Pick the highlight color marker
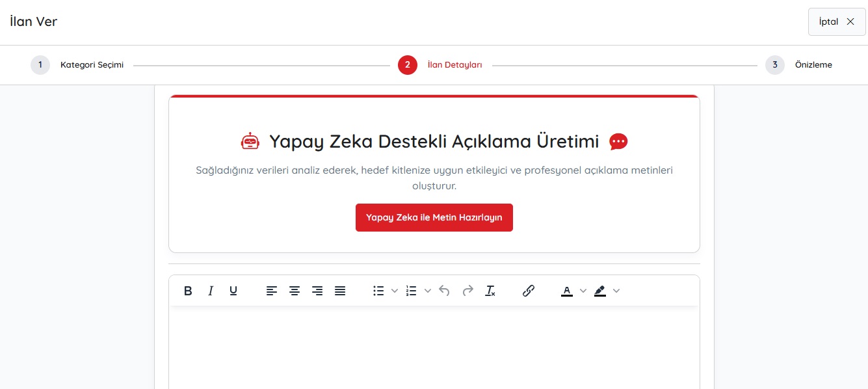868x389 pixels. pos(600,291)
